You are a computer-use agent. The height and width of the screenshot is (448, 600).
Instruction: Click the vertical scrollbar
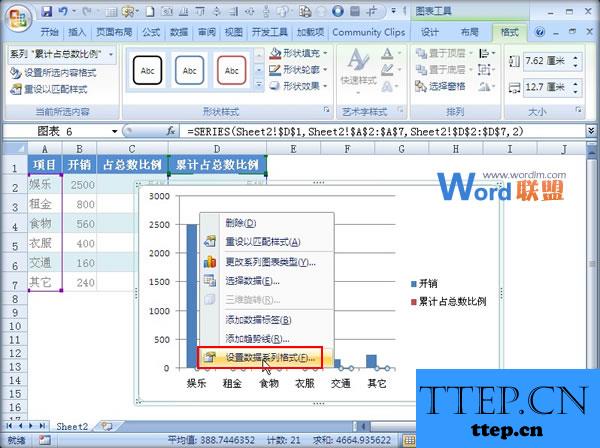592,264
